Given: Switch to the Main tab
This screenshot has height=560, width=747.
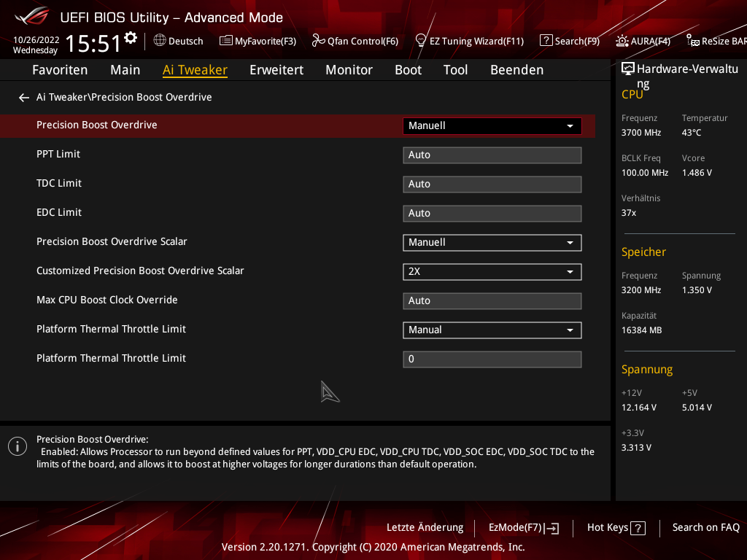Looking at the screenshot, I should (125, 70).
